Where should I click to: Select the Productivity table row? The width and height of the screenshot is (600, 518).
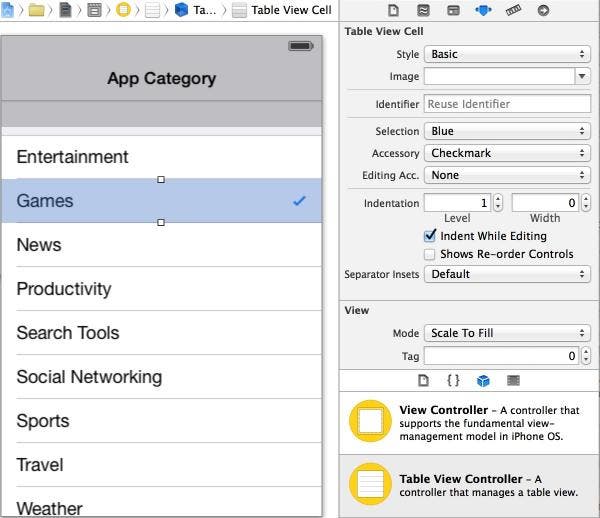click(161, 289)
